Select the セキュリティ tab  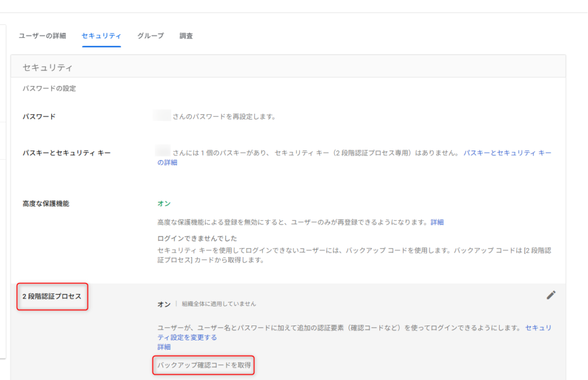point(101,36)
